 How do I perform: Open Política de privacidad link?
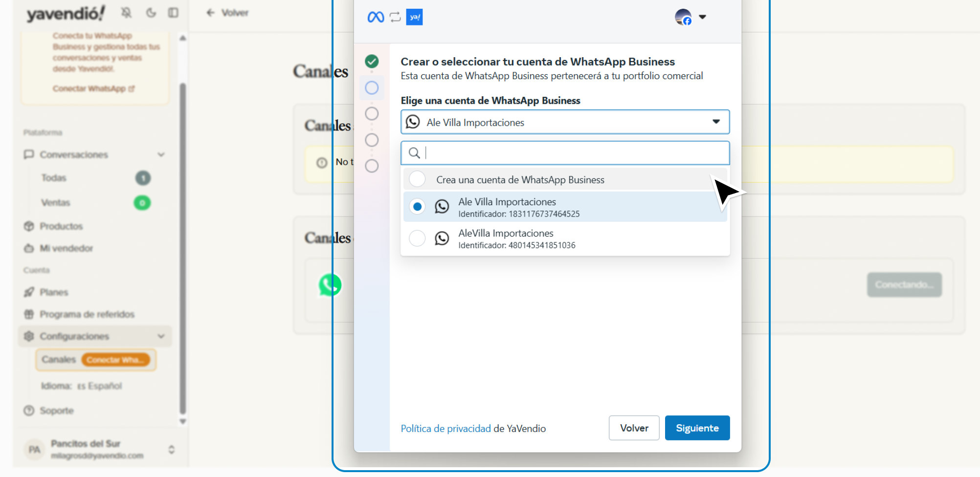point(445,429)
